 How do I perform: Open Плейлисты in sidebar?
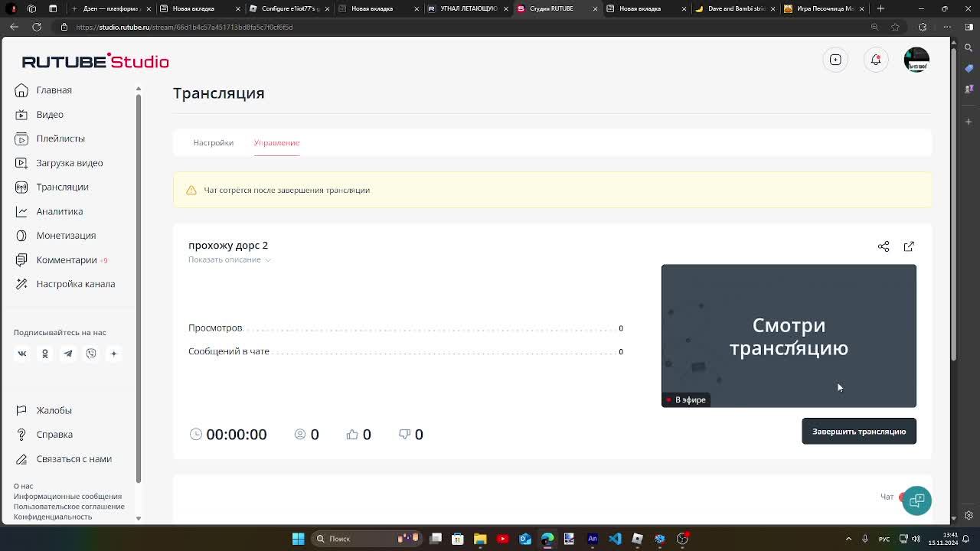coord(60,139)
